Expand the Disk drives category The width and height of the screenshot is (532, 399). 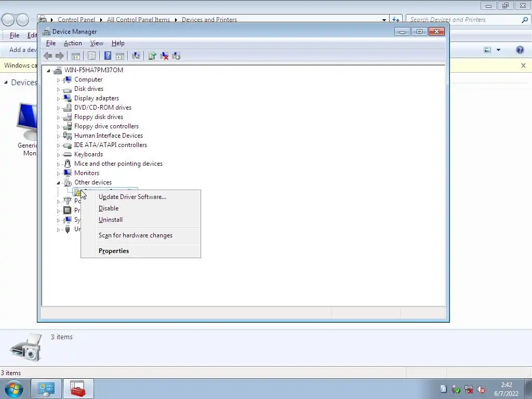pyautogui.click(x=58, y=89)
